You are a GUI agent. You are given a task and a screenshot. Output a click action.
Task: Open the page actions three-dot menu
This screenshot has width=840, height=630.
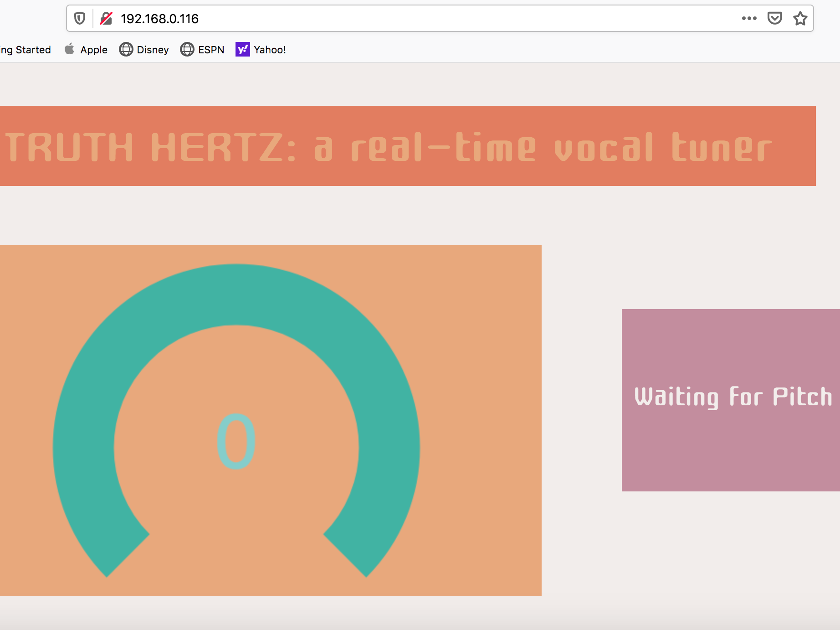[x=749, y=19]
